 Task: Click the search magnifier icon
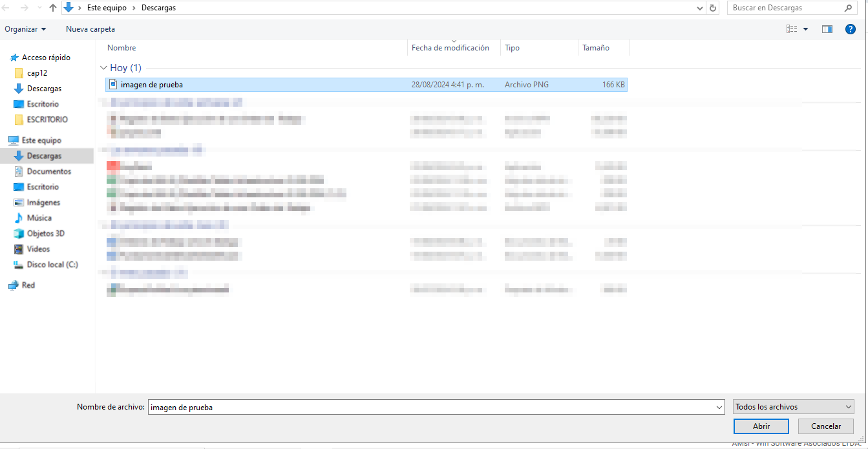point(848,8)
